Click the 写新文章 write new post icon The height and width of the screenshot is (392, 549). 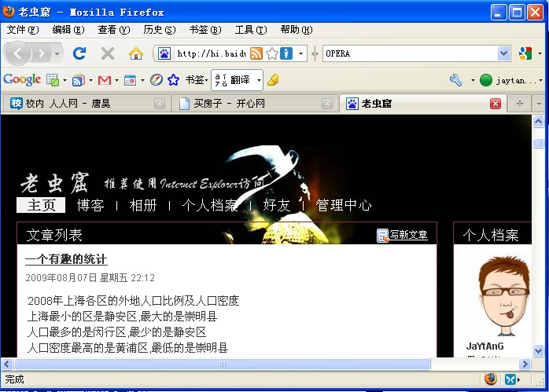pyautogui.click(x=383, y=235)
